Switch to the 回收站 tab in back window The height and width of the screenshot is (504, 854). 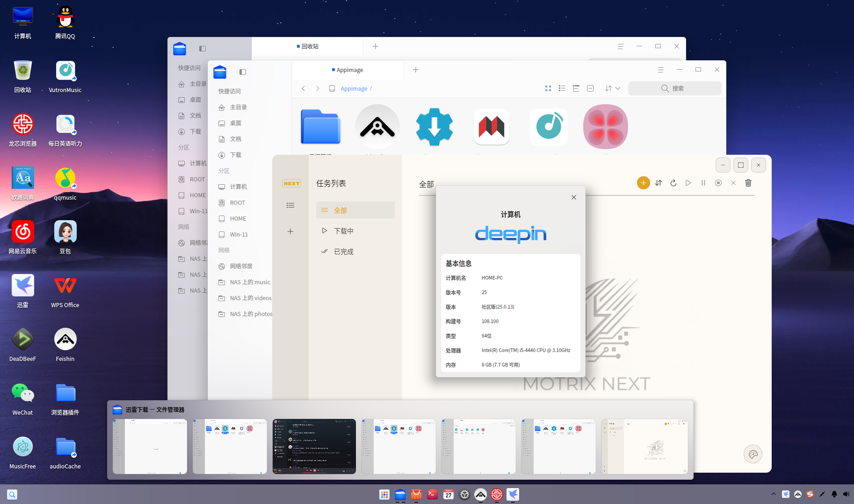308,46
